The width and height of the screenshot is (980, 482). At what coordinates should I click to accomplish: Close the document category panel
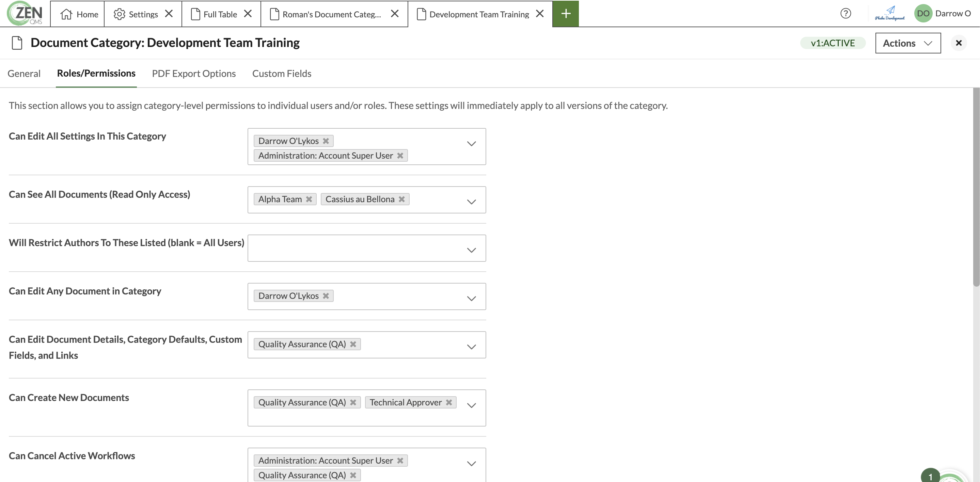tap(959, 43)
